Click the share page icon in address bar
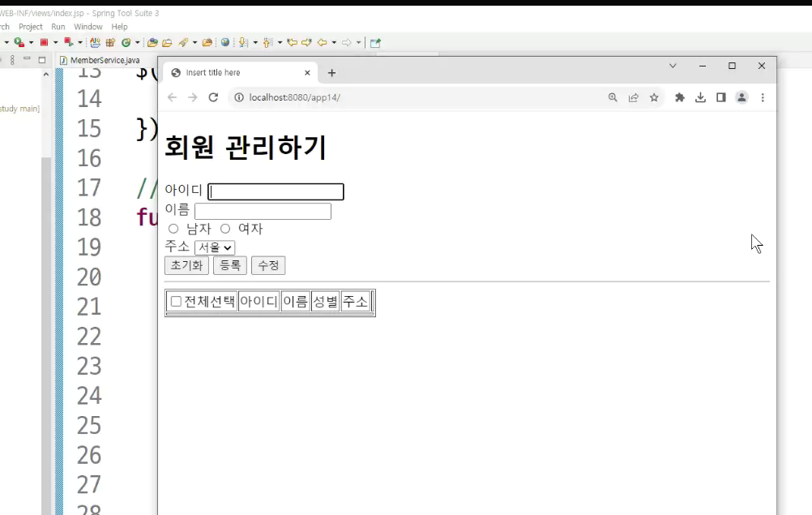 click(x=634, y=97)
